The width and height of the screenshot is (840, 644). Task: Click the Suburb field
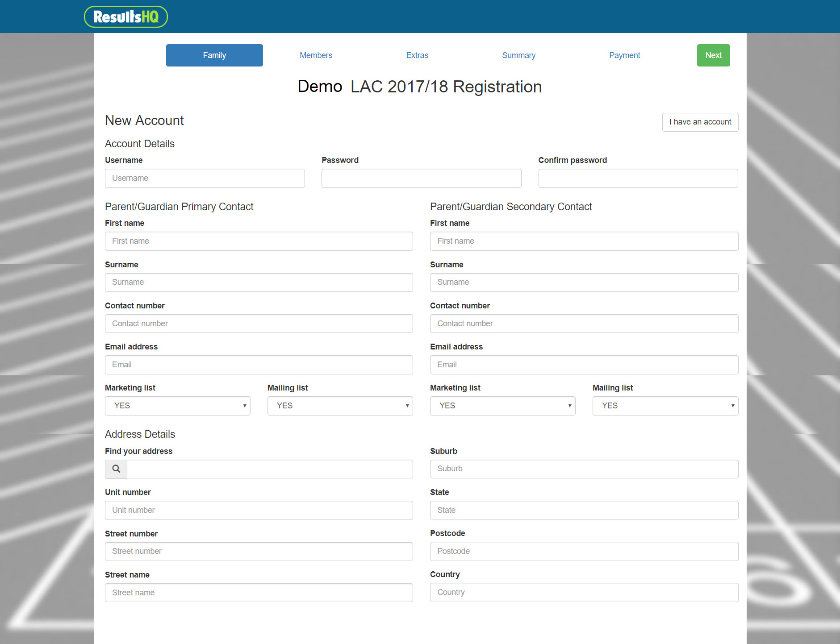pyautogui.click(x=584, y=469)
